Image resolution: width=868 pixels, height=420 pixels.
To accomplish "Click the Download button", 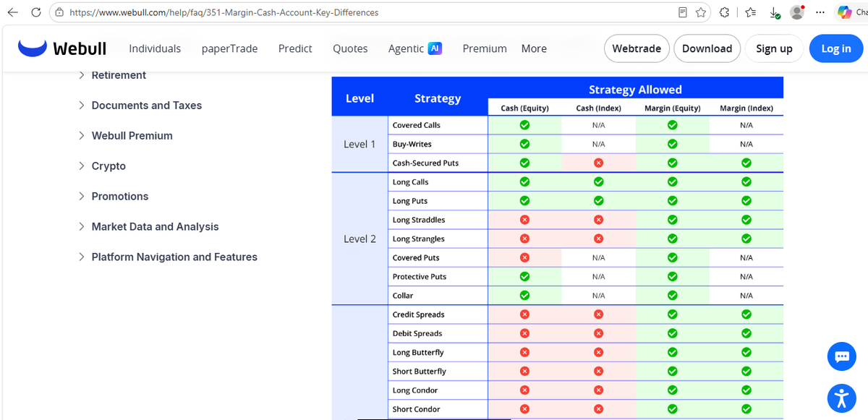I will [x=707, y=48].
